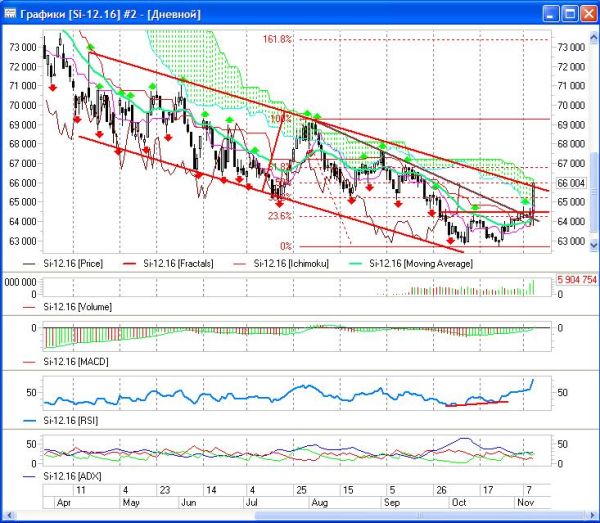The height and width of the screenshot is (523, 600).
Task: Select the Si-12.16 [Ichimoku] legend entry
Action: click(x=281, y=264)
